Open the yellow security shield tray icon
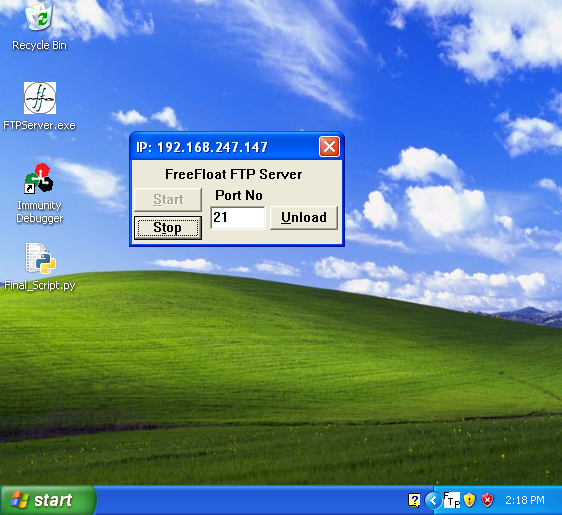 [469, 500]
